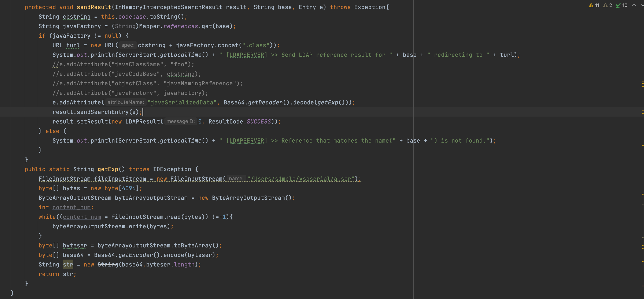Go to previous highlighted problem arrow
This screenshot has width=644, height=299.
[x=634, y=5]
